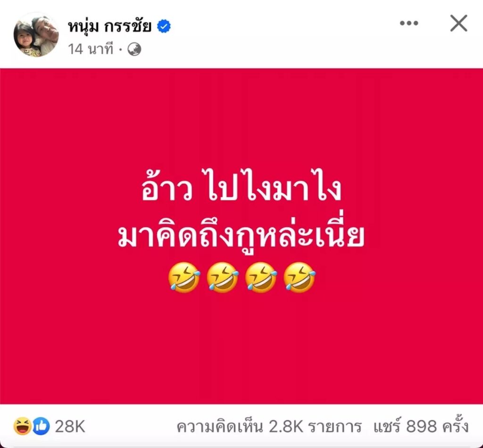Click the blue verified badge

[x=164, y=26]
